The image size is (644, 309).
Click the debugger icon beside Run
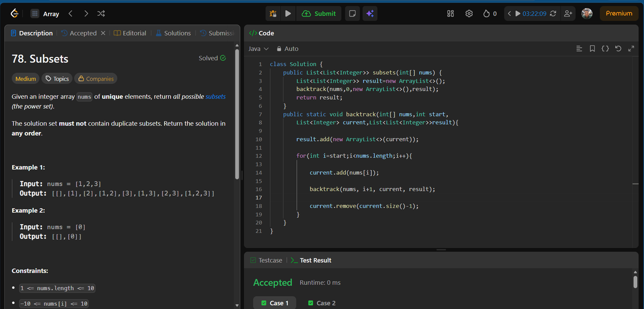273,14
